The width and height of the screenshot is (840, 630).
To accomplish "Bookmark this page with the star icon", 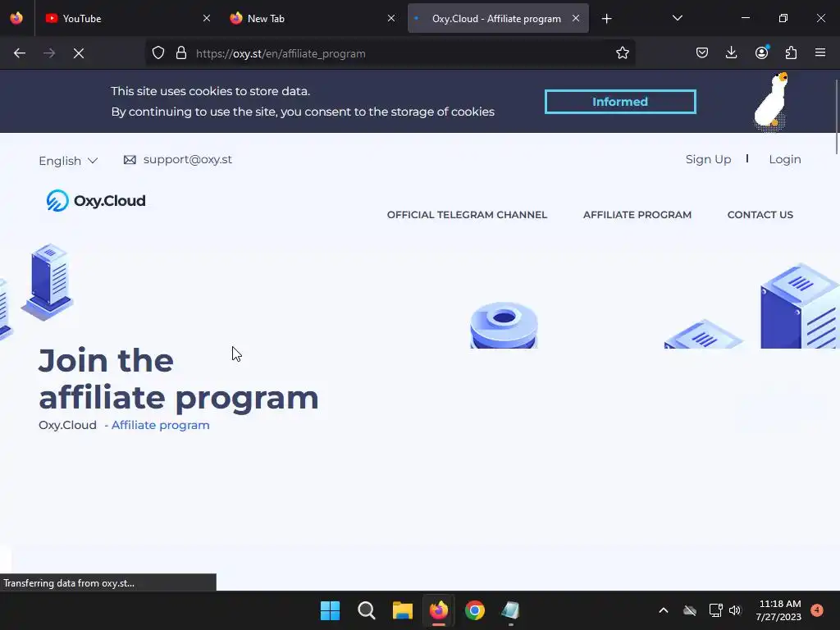I will coord(622,53).
